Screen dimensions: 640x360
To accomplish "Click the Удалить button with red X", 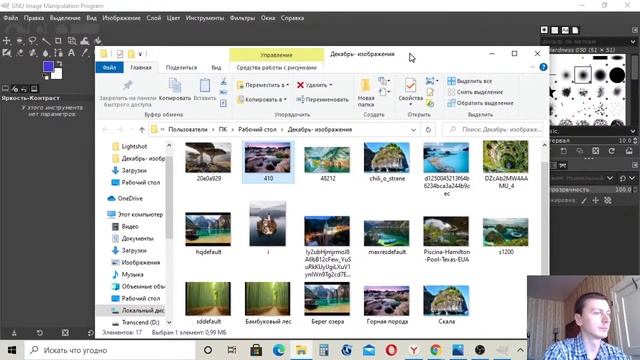I will pos(314,85).
